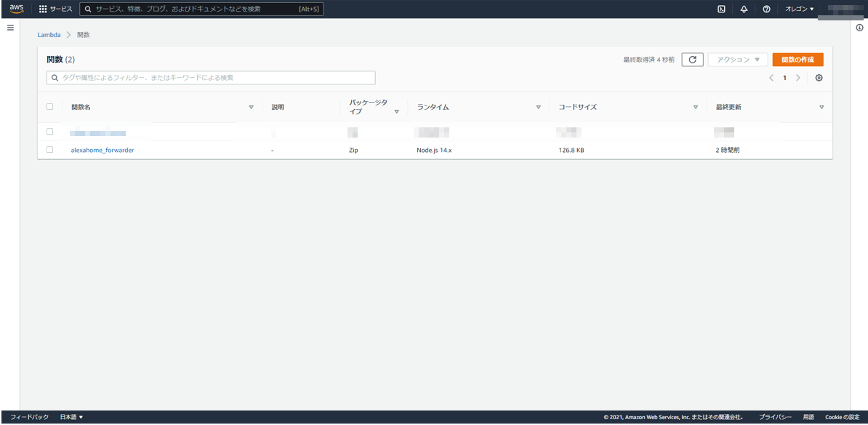
Task: Tick the blurred first function checkbox
Action: point(50,131)
